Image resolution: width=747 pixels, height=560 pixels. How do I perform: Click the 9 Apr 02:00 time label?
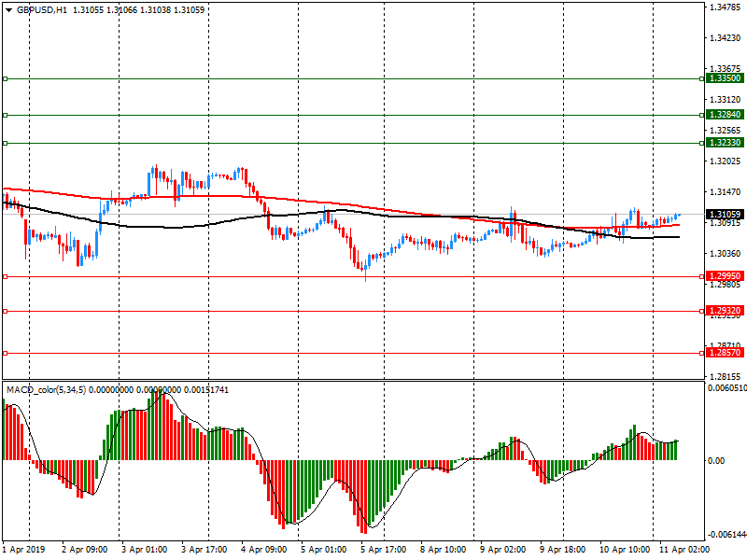click(x=500, y=551)
